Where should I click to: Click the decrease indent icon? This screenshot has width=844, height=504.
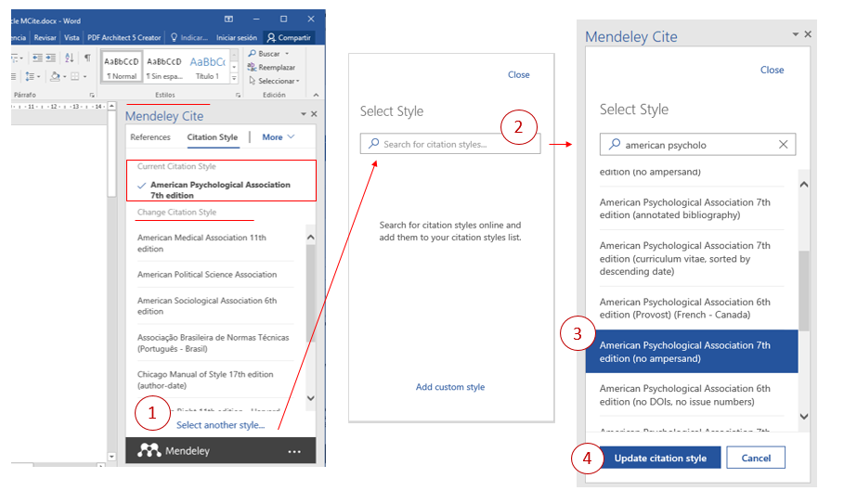[37, 57]
